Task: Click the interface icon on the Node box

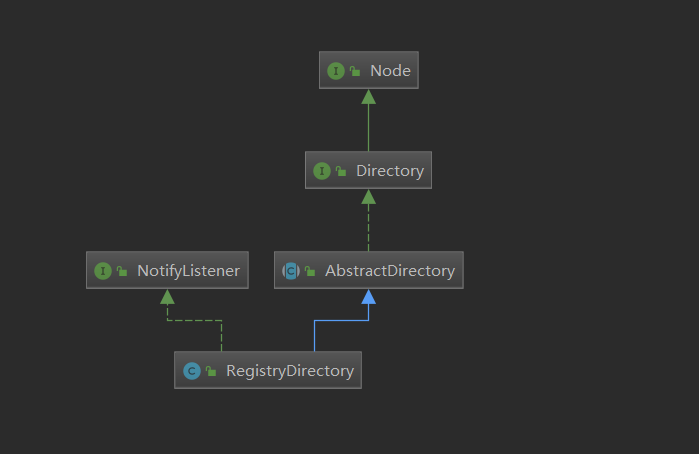Action: 336,71
